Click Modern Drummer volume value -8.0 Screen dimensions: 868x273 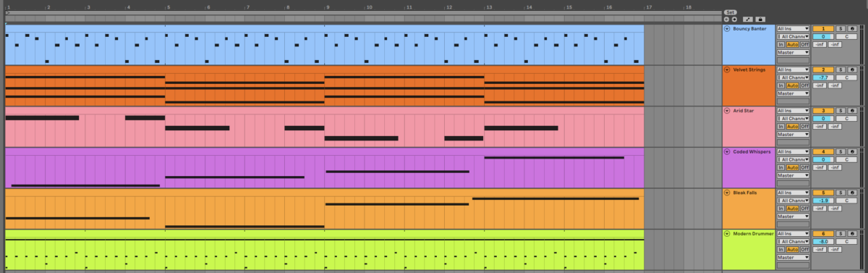(823, 241)
